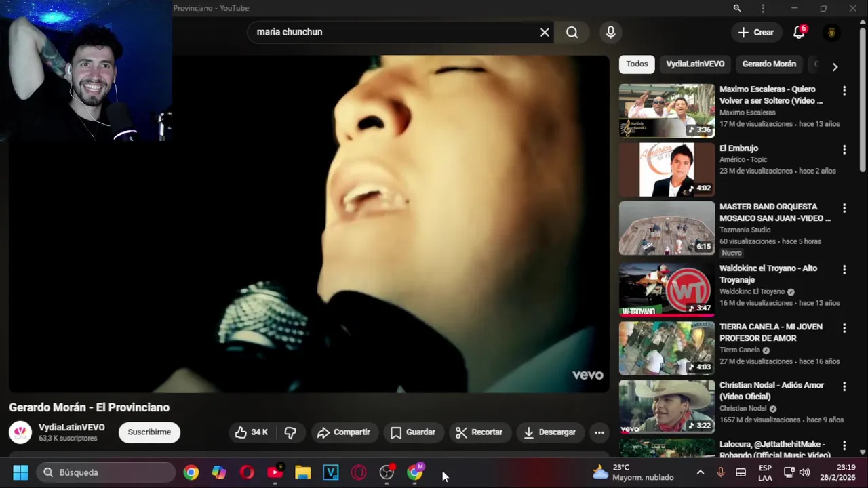Open the notifications bell
Viewport: 868px width, 488px height.
[799, 32]
